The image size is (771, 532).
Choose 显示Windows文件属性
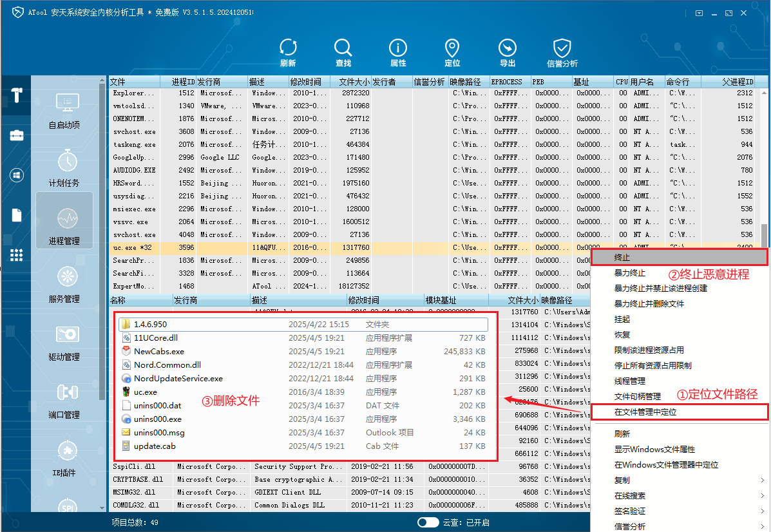(x=654, y=450)
